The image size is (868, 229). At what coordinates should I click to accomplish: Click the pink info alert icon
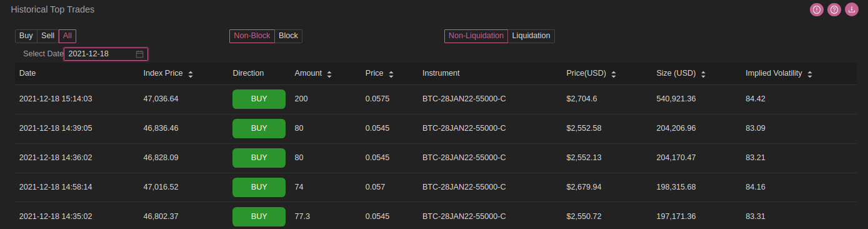click(816, 9)
